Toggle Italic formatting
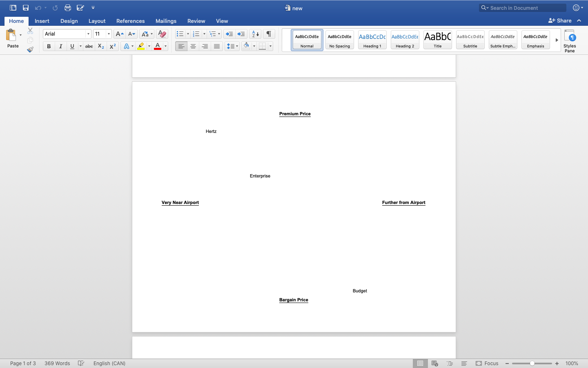Image resolution: width=588 pixels, height=368 pixels. pyautogui.click(x=60, y=46)
